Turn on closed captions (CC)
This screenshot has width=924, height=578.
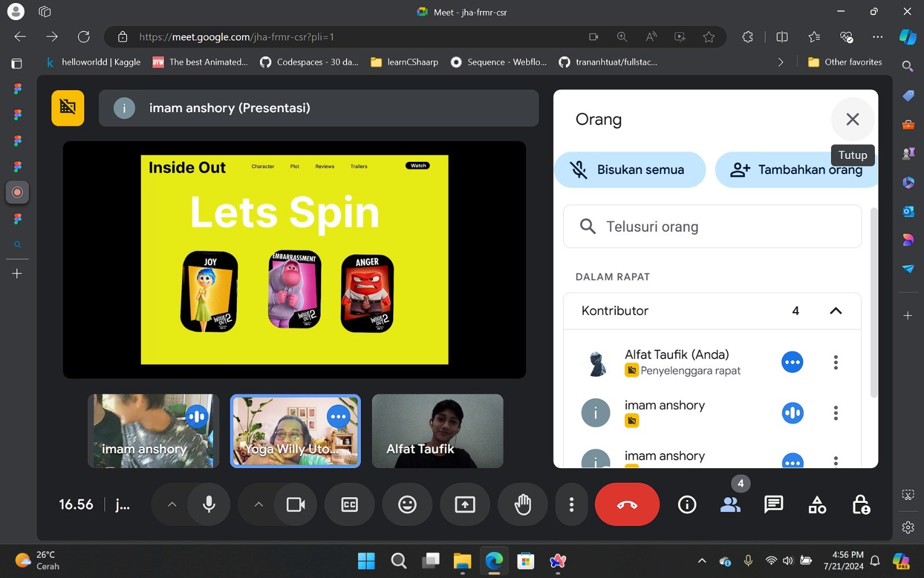point(349,505)
